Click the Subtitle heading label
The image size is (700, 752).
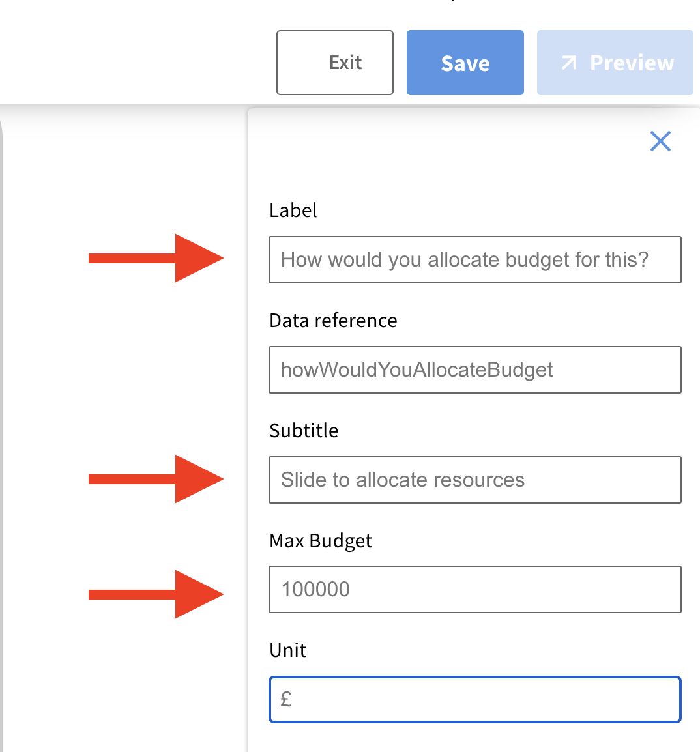point(304,430)
